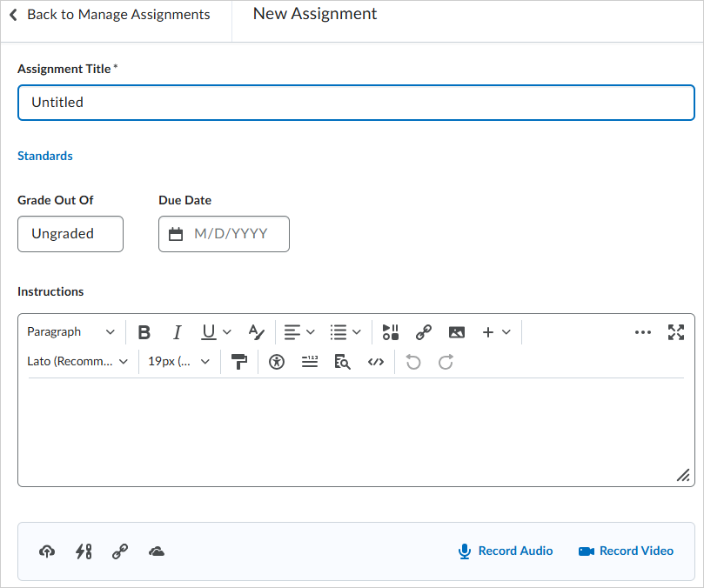704x588 pixels.
Task: Expand the alignment options arrow
Action: tap(311, 332)
